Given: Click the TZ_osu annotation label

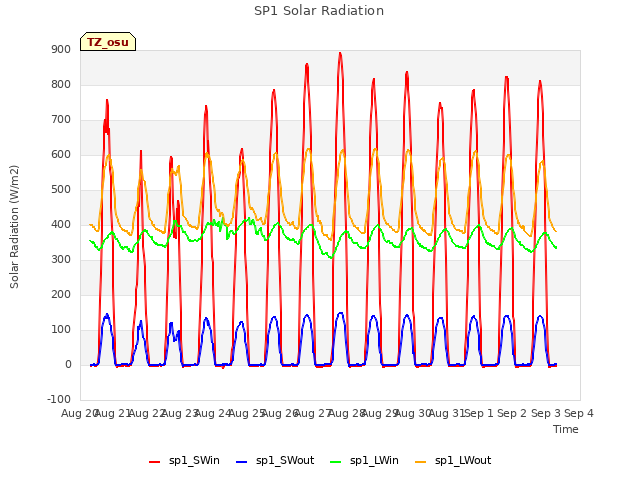Looking at the screenshot, I should [108, 42].
